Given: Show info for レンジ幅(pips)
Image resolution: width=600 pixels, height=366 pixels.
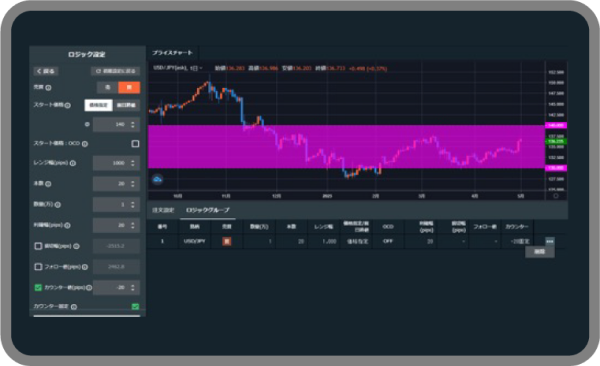Looking at the screenshot, I should [x=73, y=163].
